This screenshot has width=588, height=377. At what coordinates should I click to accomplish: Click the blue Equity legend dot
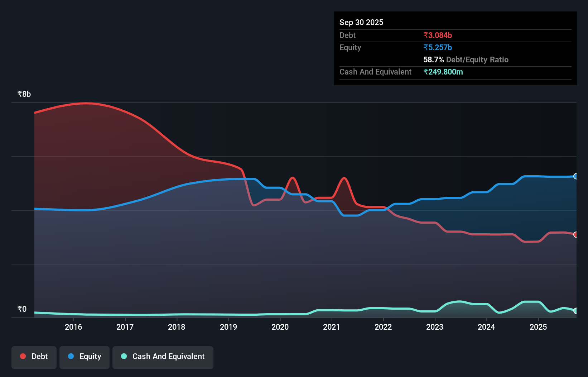point(71,356)
